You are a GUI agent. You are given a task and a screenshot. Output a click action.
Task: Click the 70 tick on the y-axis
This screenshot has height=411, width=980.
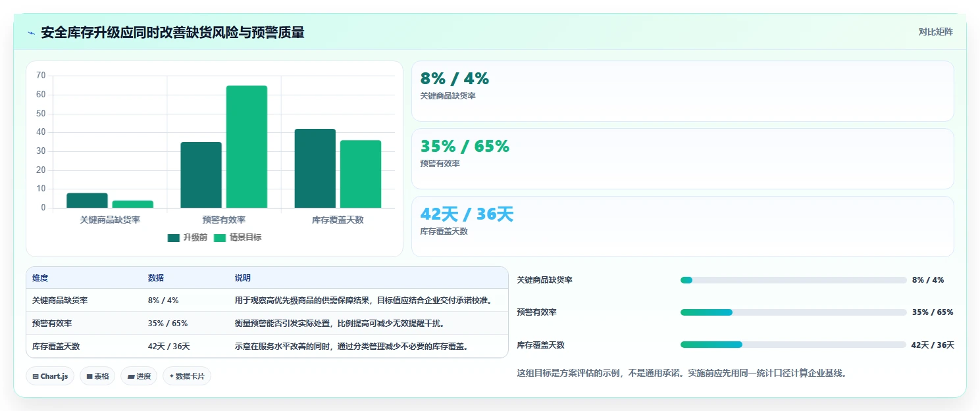point(41,76)
